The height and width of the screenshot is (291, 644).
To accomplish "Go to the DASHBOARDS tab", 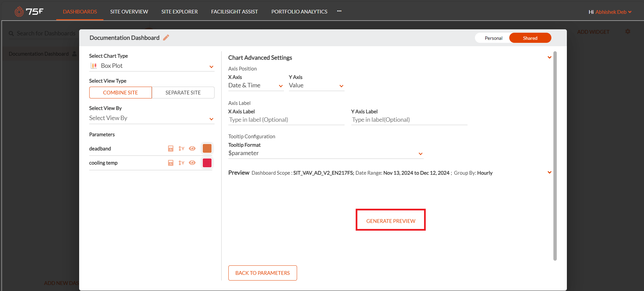I will coord(80,11).
